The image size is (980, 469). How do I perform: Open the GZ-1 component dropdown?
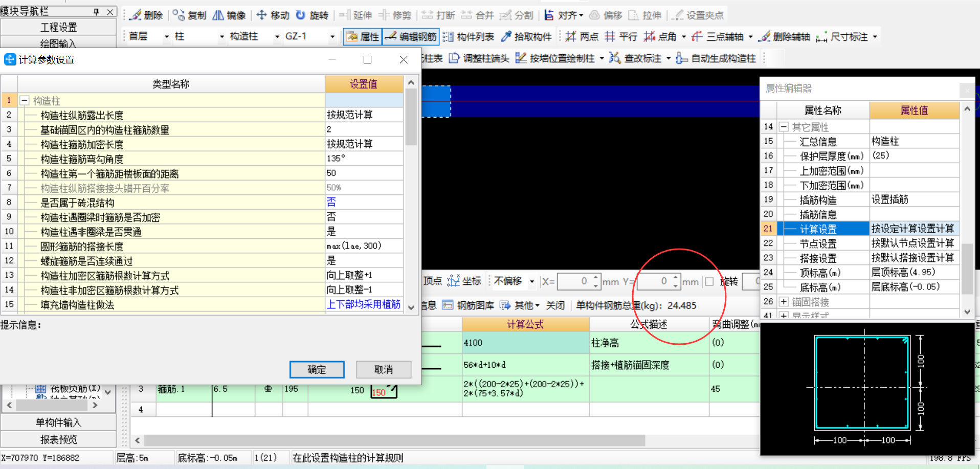click(332, 37)
